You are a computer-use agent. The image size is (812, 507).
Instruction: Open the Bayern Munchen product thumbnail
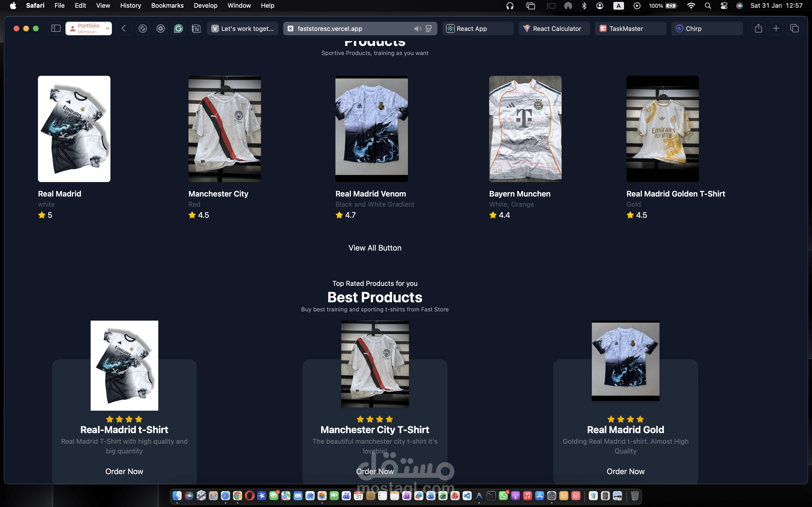(x=525, y=129)
